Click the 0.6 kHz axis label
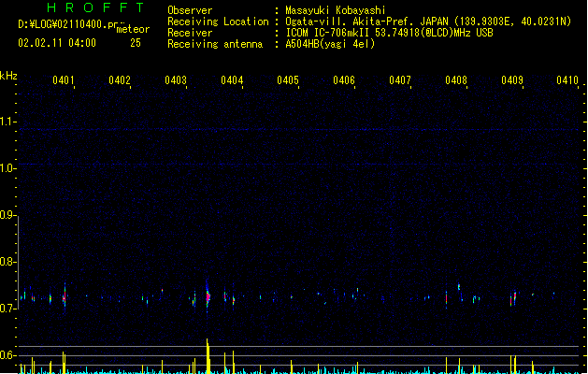Screen dimensions: 588x374 coord(7,355)
